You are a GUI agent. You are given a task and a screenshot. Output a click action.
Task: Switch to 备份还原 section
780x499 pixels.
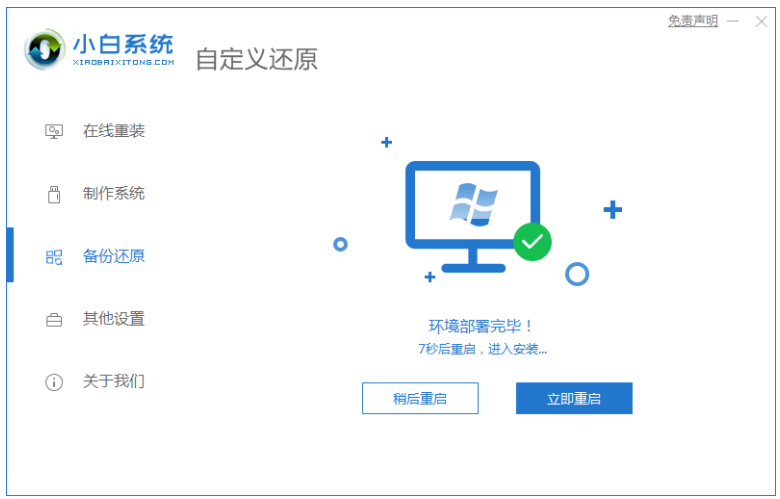113,257
